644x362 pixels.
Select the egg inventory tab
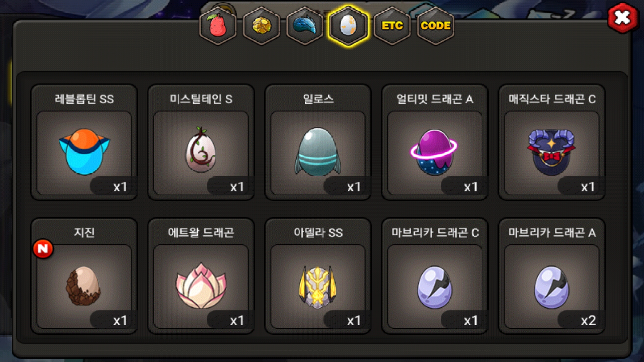click(x=348, y=26)
